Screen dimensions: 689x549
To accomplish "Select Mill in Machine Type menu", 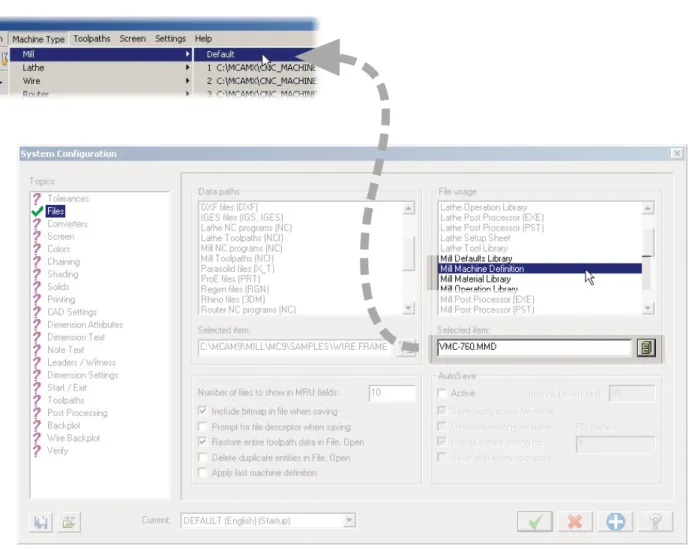I will [101, 54].
